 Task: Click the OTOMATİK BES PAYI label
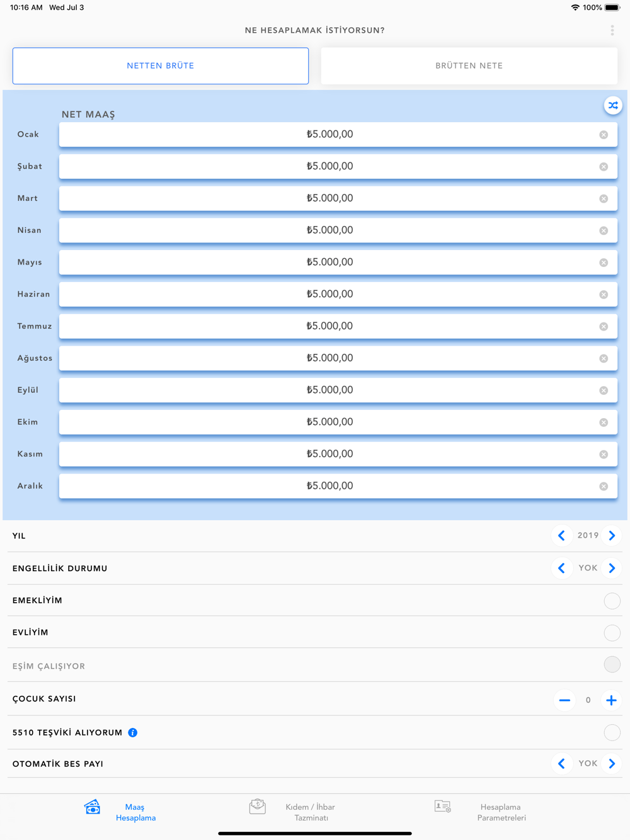tap(58, 764)
